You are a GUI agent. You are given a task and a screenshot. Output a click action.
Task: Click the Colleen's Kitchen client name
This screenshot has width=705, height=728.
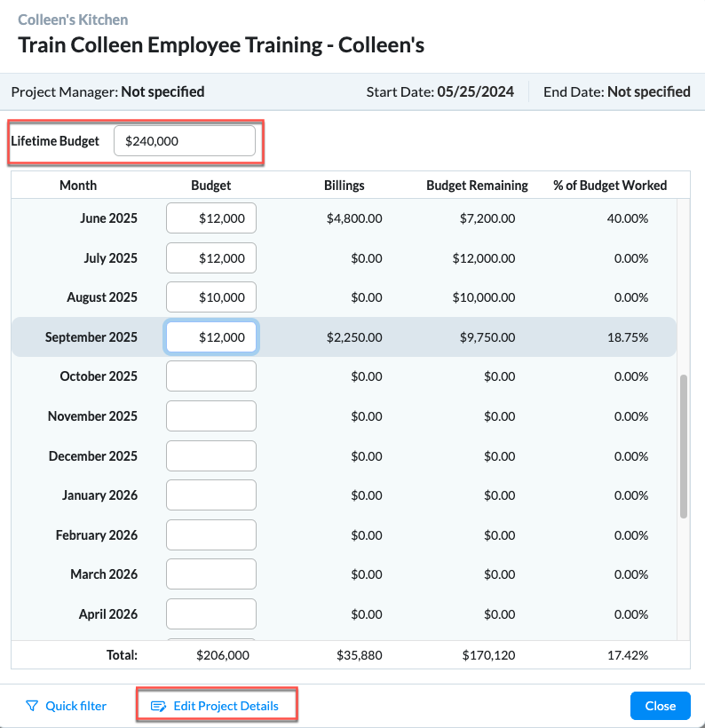[73, 20]
